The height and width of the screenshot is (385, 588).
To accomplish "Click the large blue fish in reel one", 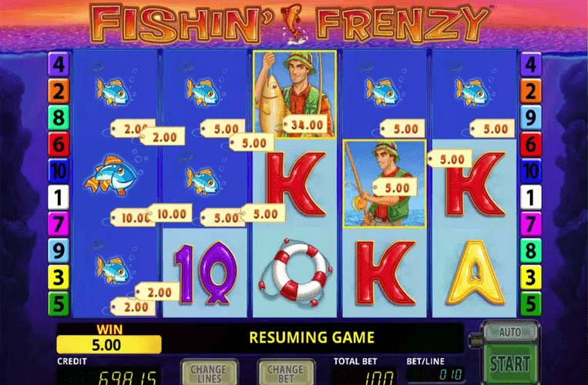I will pos(111,176).
